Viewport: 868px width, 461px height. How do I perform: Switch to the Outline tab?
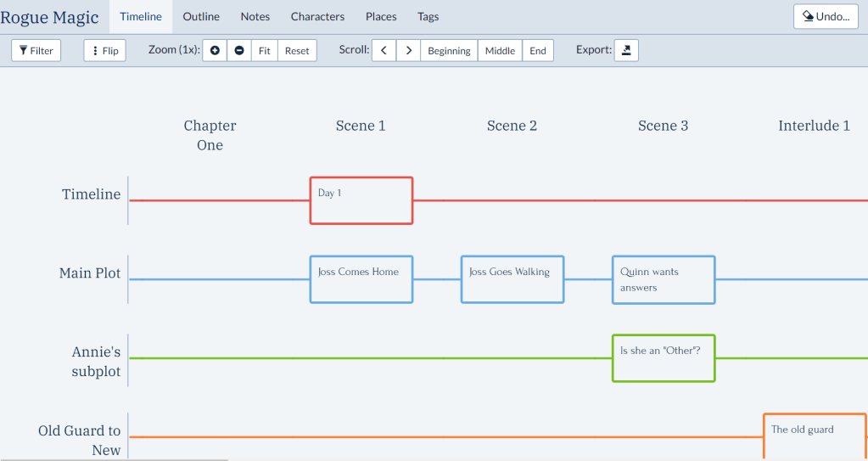coord(201,17)
